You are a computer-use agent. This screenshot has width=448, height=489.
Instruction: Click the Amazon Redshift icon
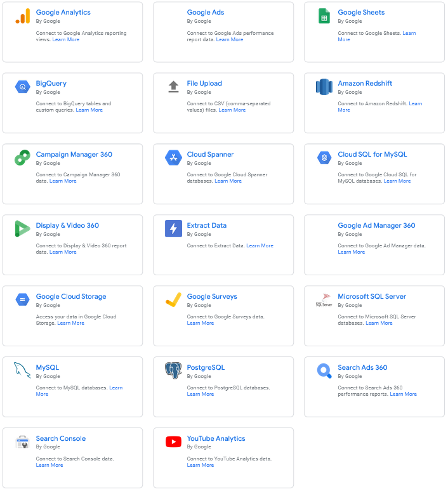click(x=324, y=87)
